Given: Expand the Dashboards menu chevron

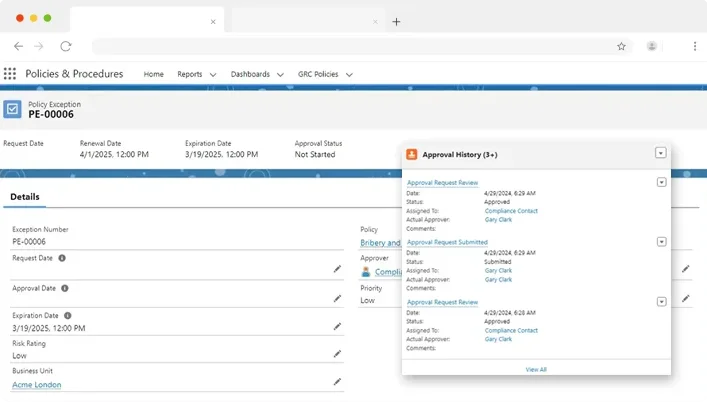Looking at the screenshot, I should click(x=280, y=74).
